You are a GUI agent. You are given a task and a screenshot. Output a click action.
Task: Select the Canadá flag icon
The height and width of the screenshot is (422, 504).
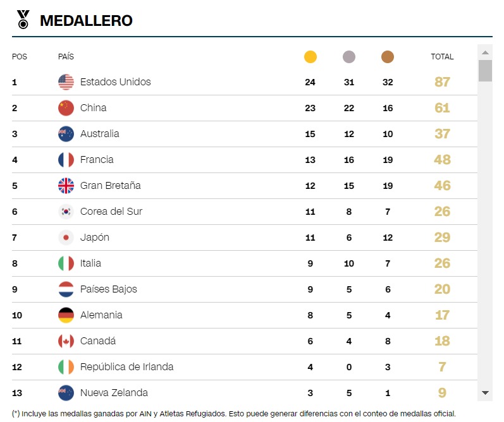(x=66, y=341)
